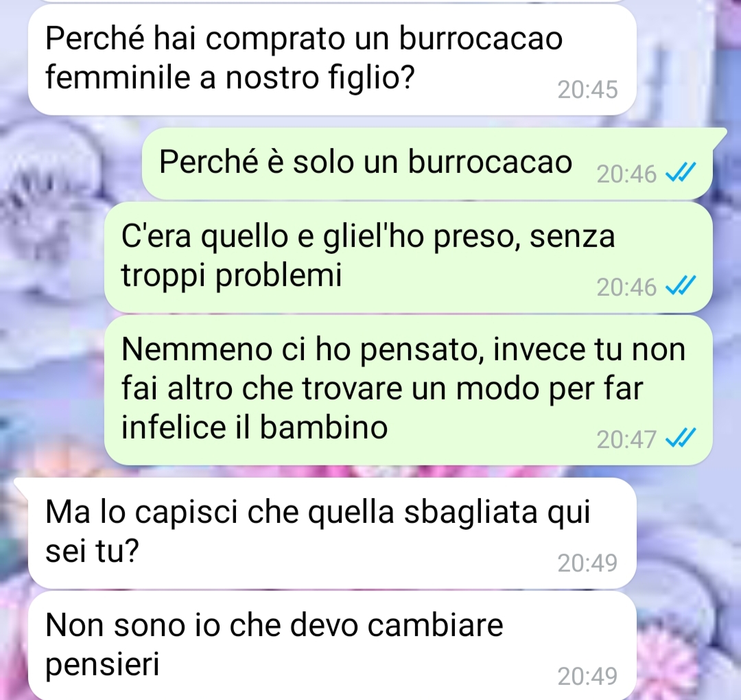
Task: Tap the read ticks beside 'troppi problemi' message
Action: point(681,285)
